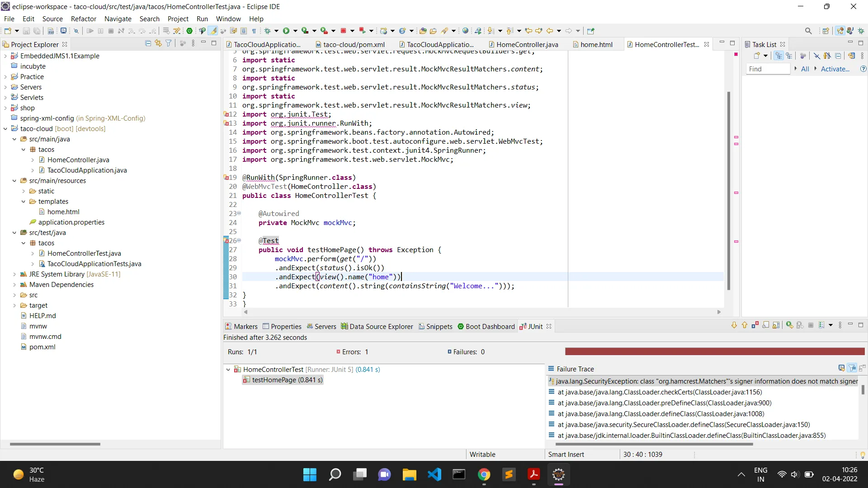Toggle stack trace filter in Failure Trace
This screenshot has width=868, height=488.
[x=852, y=368]
